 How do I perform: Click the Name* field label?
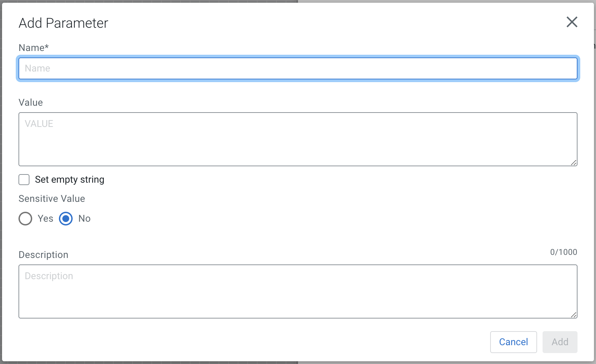[34, 48]
